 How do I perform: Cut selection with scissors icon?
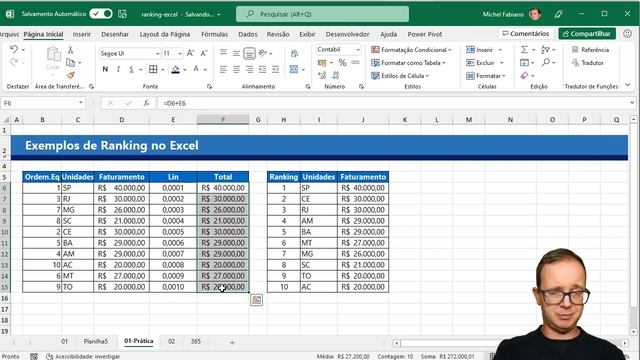70,50
